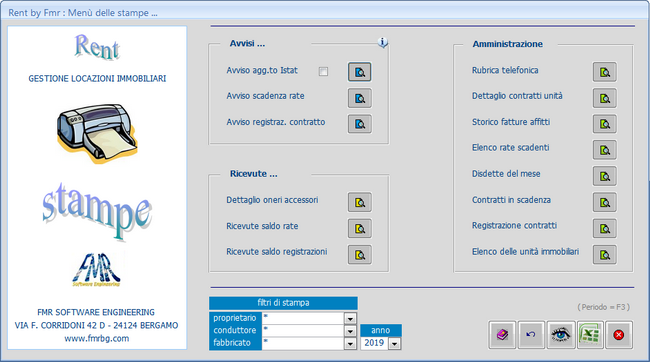
Task: Click the fabbricato filter field
Action: [303, 343]
